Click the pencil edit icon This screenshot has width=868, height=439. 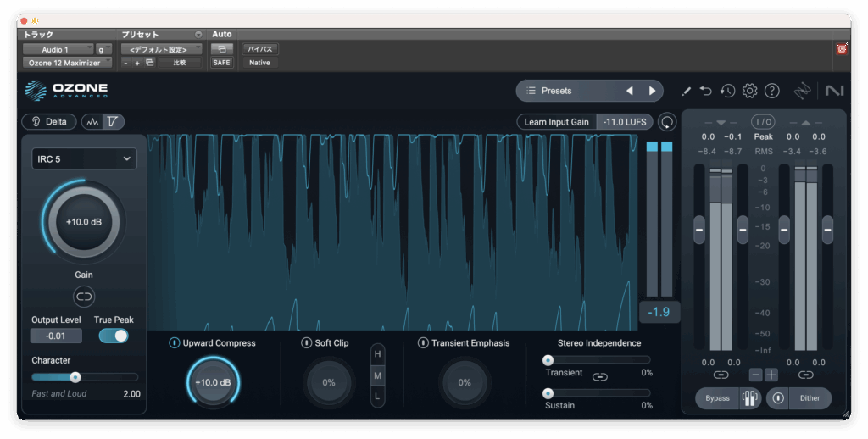tap(686, 91)
